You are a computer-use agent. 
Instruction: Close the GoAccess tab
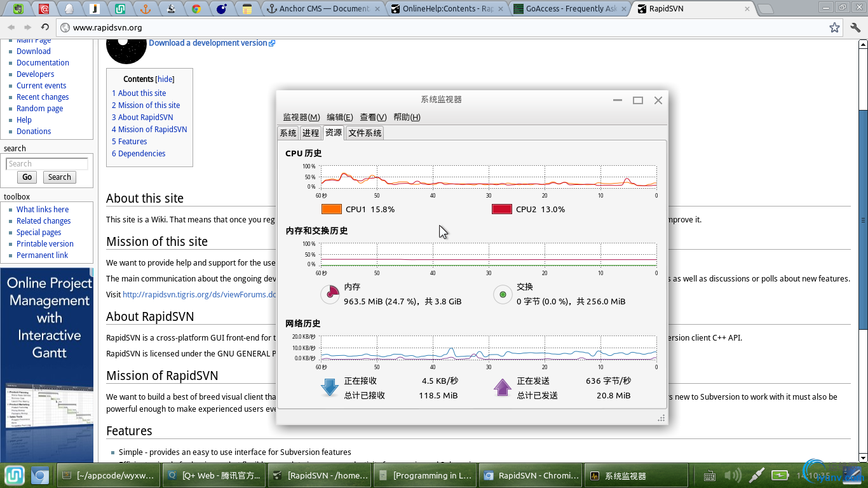pos(624,9)
